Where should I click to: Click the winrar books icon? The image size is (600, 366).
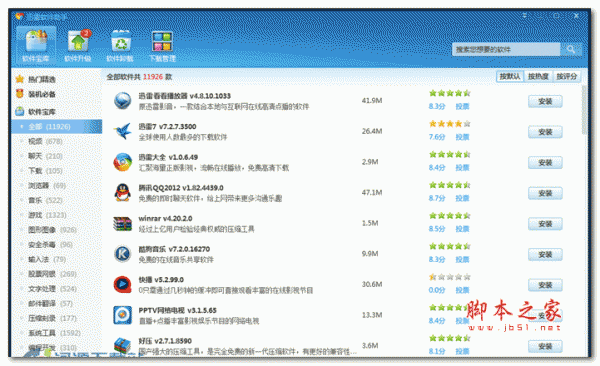[122, 223]
